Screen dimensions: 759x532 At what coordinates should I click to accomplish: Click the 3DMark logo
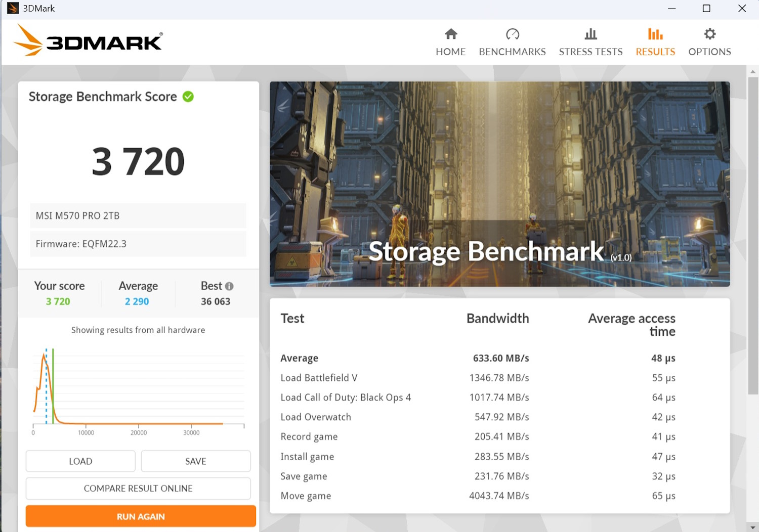88,40
